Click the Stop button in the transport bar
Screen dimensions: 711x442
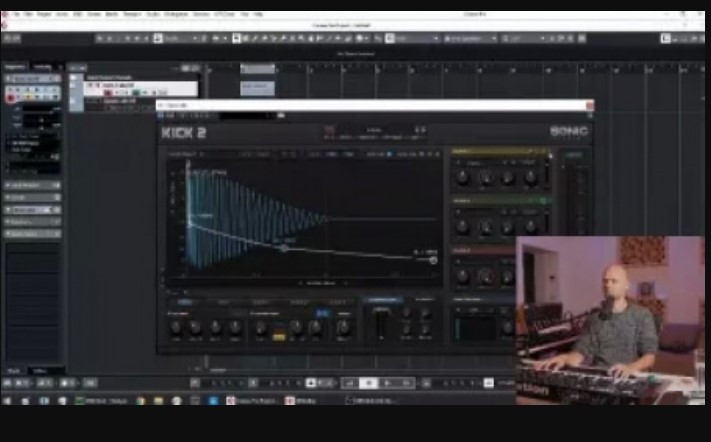pos(368,384)
